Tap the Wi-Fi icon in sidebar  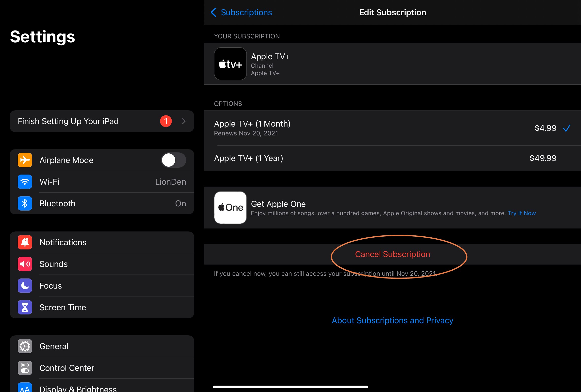(25, 182)
